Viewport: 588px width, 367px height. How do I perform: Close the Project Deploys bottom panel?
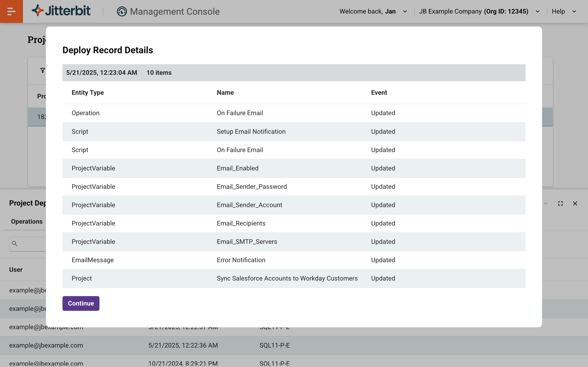pyautogui.click(x=575, y=203)
